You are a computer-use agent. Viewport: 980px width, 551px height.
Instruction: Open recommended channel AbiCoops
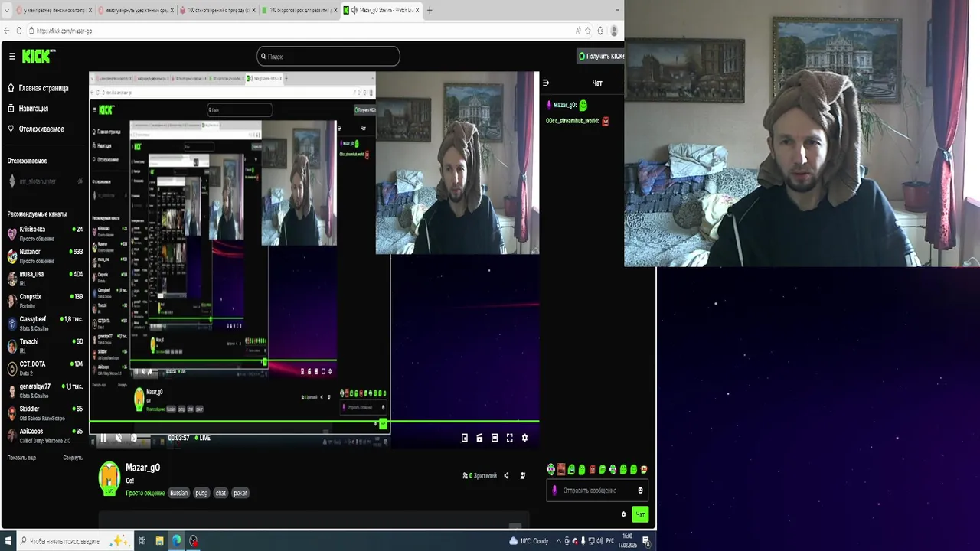tap(46, 435)
